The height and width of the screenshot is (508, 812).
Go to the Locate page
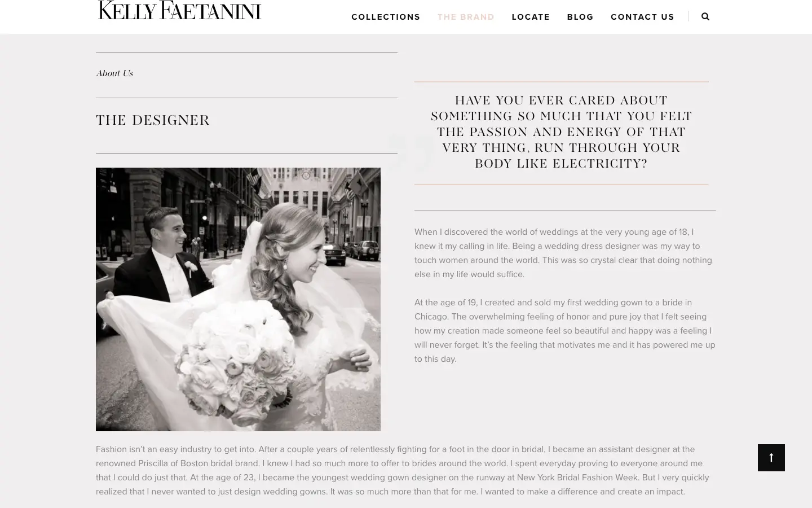pyautogui.click(x=531, y=17)
